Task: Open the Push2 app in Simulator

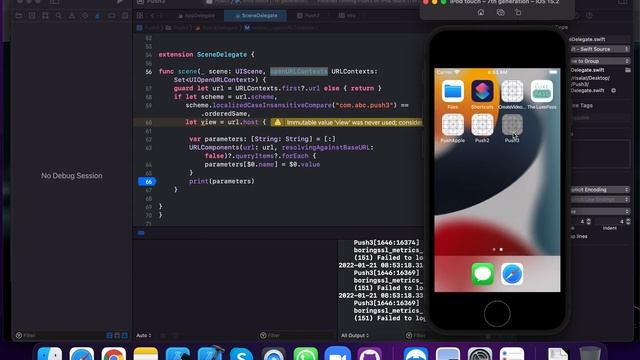Action: tap(482, 124)
